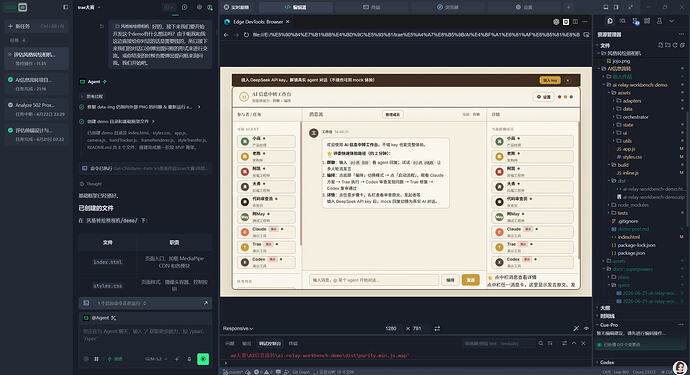Viewport: 690px width, 375px height.
Task: Close the Edge DevTools: Browser tab
Action: point(288,22)
